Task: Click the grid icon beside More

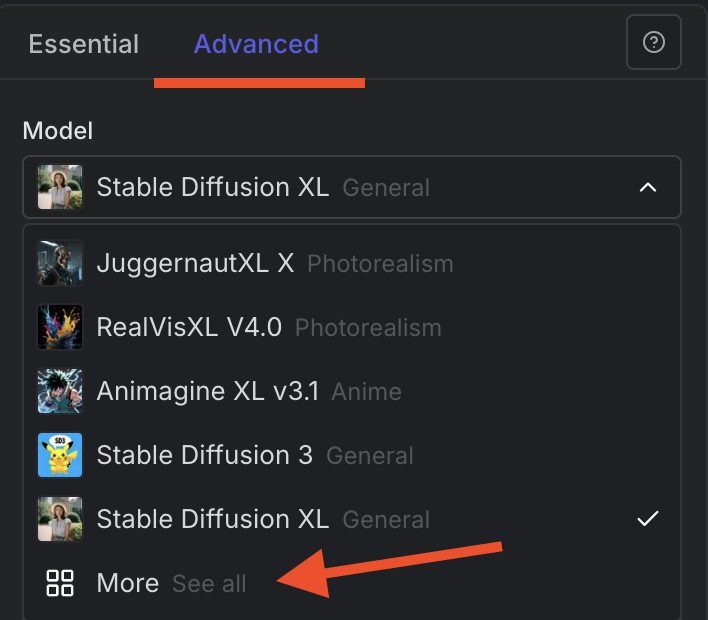Action: coord(61,583)
